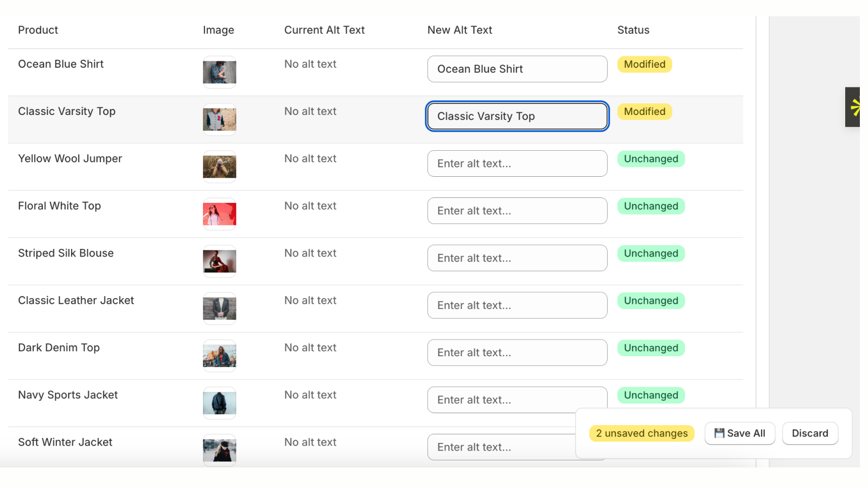The height and width of the screenshot is (488, 868).
Task: Click 'No alt text' in Striped Silk Blouse row
Action: 310,253
